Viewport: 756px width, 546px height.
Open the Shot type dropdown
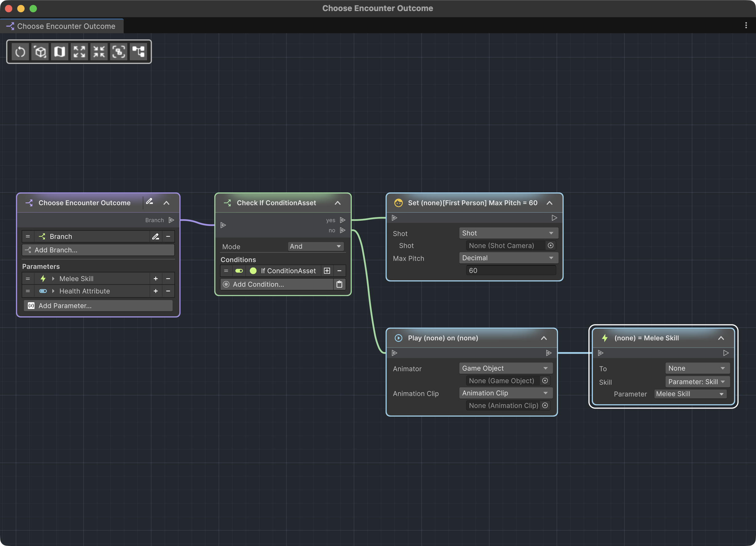[508, 233]
